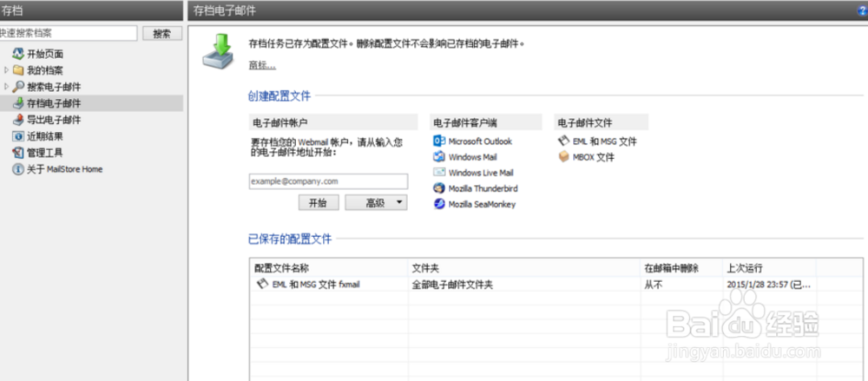868x381 pixels.
Task: Click the 搜索电子邮件 magnifier icon
Action: click(x=18, y=87)
